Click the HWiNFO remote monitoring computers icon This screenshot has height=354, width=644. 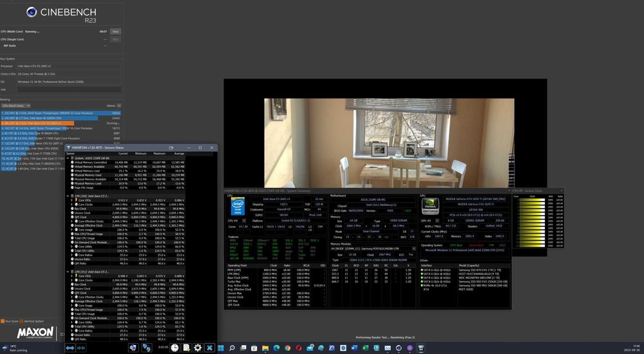tap(133, 348)
